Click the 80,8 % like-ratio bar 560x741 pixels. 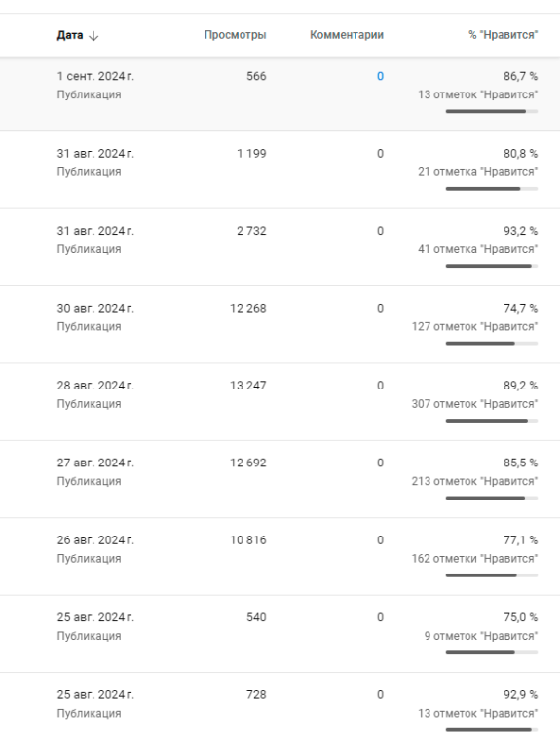pos(492,189)
